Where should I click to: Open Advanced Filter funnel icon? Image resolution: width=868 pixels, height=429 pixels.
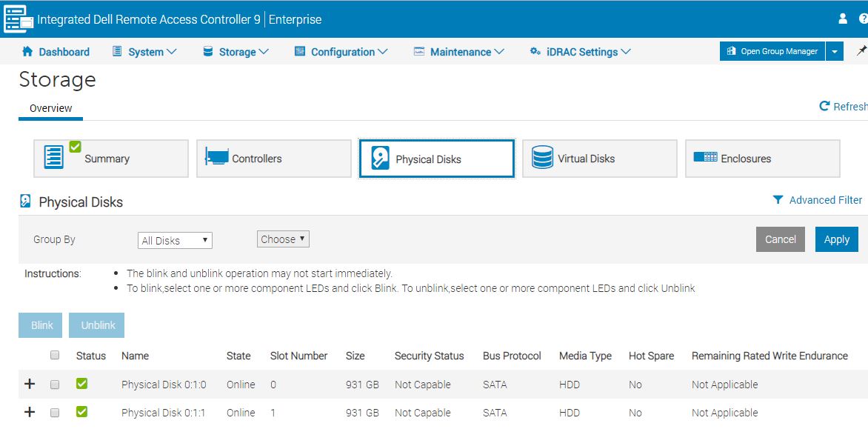pos(778,200)
